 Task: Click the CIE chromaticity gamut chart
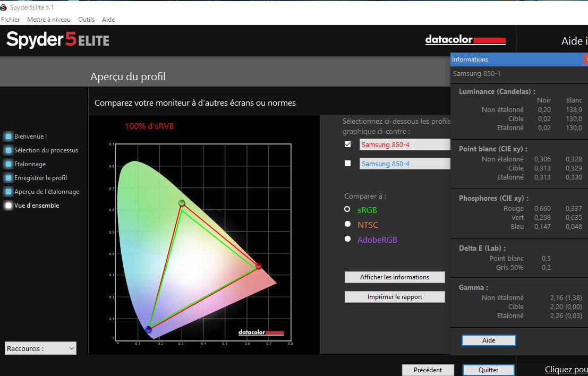203,242
